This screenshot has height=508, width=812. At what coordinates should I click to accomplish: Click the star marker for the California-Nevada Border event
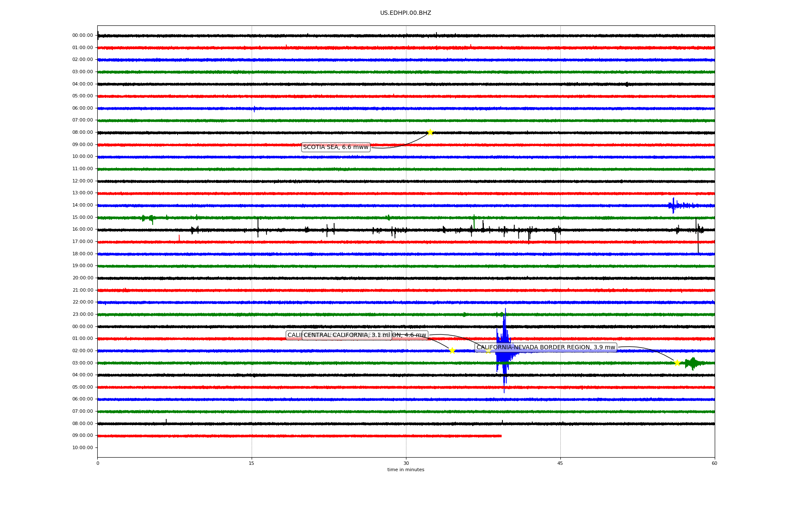(677, 363)
